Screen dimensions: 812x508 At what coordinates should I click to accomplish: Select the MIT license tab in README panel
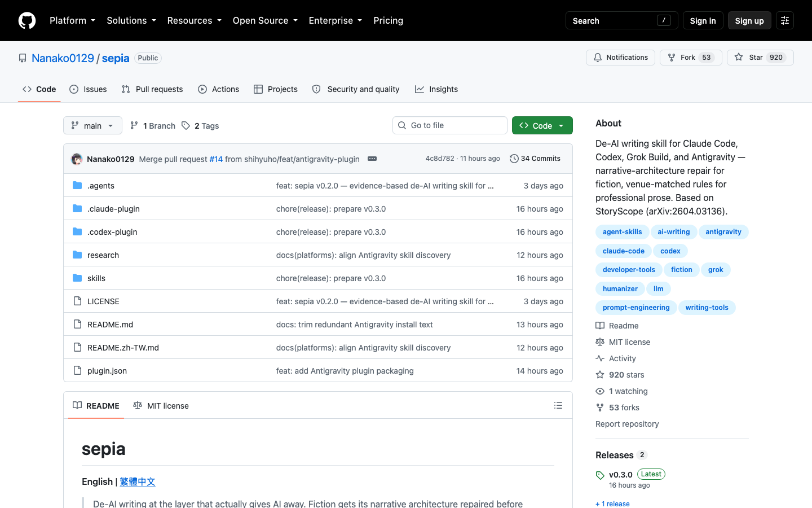click(x=161, y=405)
